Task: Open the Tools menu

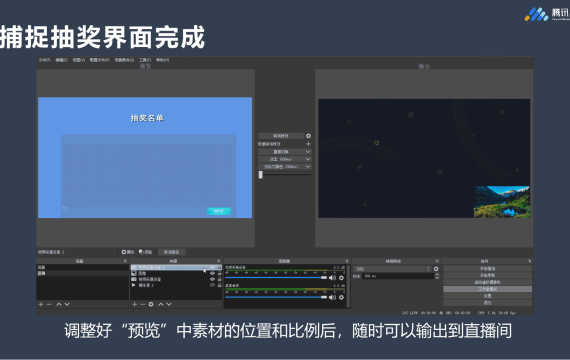Action: 145,60
